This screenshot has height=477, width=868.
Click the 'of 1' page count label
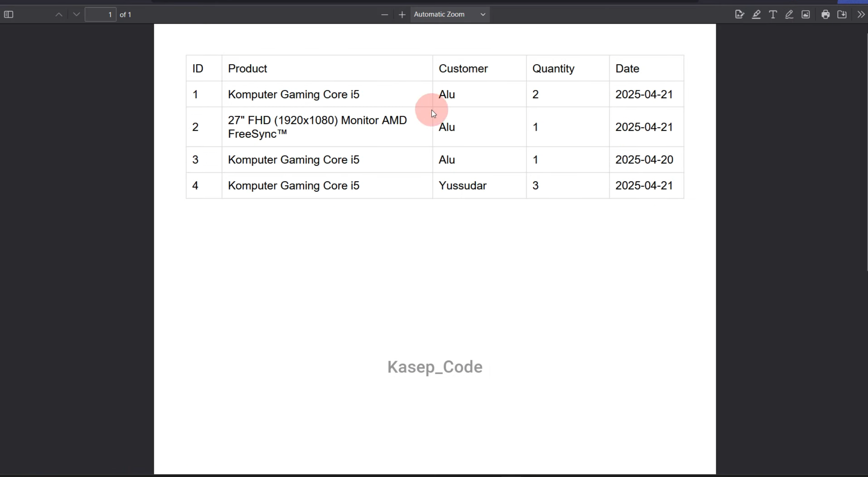[126, 15]
